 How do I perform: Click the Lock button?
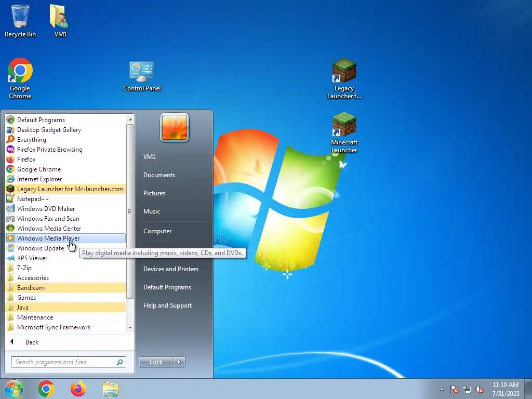[156, 362]
